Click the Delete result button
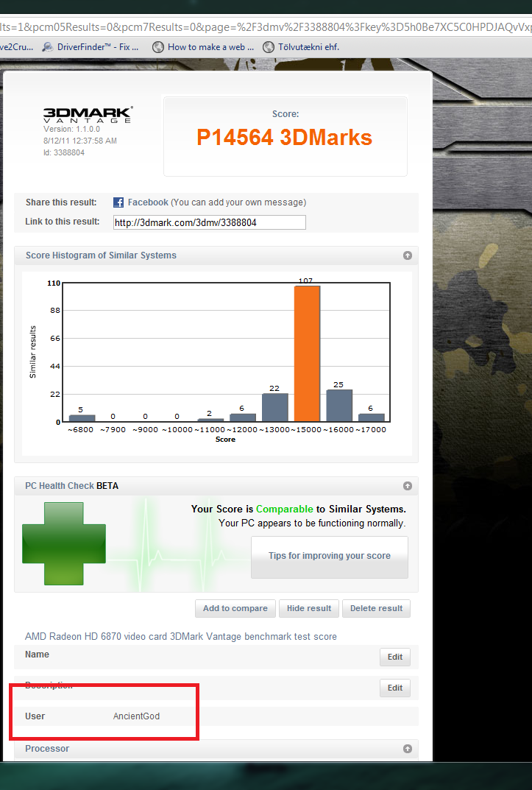The height and width of the screenshot is (790, 532). [x=376, y=608]
